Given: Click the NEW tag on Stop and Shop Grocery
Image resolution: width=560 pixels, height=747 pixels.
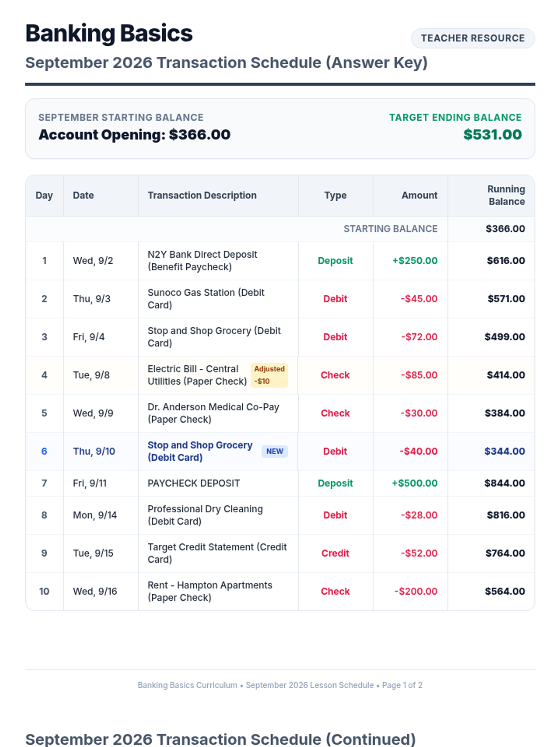Looking at the screenshot, I should click(274, 451).
